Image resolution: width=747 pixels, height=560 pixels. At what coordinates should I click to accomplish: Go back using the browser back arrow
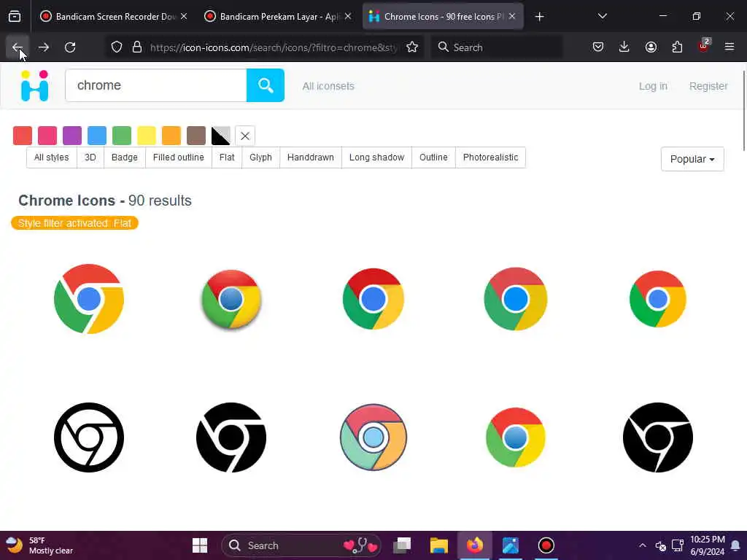tap(18, 47)
